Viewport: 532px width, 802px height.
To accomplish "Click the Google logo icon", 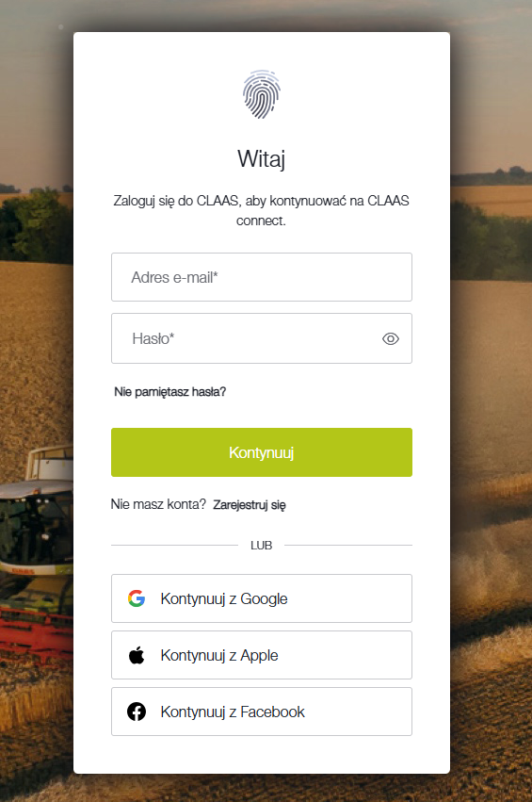I will (137, 597).
